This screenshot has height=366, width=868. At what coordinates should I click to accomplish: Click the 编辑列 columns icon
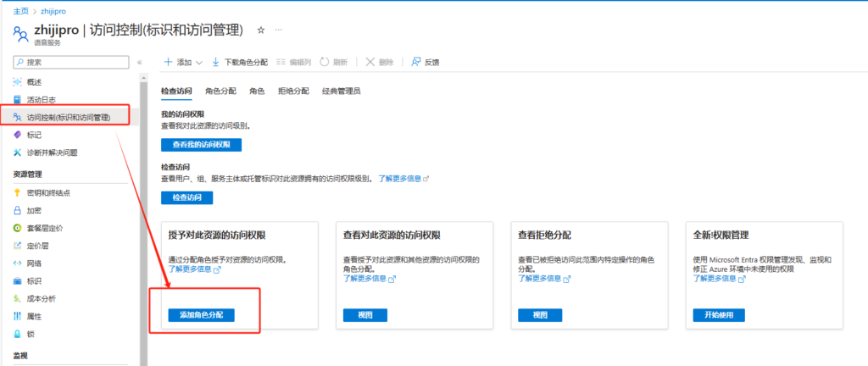tap(281, 62)
